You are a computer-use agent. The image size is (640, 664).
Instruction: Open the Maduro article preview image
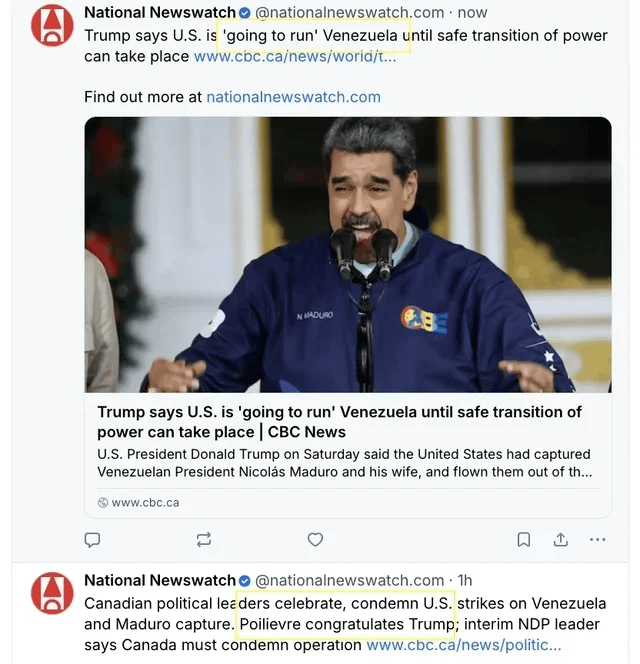pos(348,255)
